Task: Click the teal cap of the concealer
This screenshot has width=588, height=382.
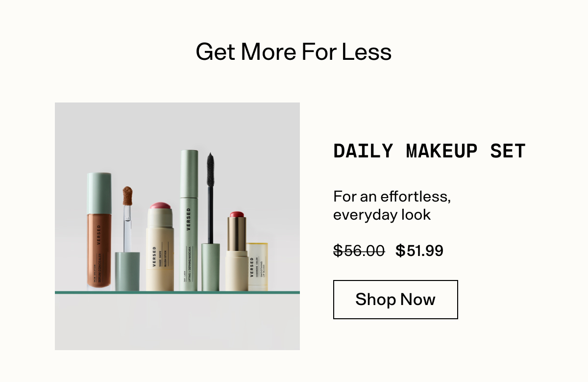Action: tap(99, 193)
